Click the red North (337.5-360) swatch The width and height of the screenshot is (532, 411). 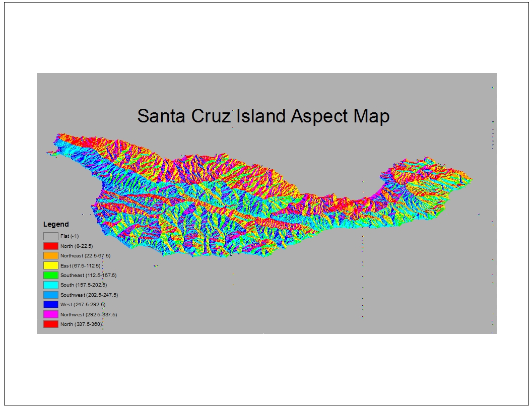[x=50, y=324]
